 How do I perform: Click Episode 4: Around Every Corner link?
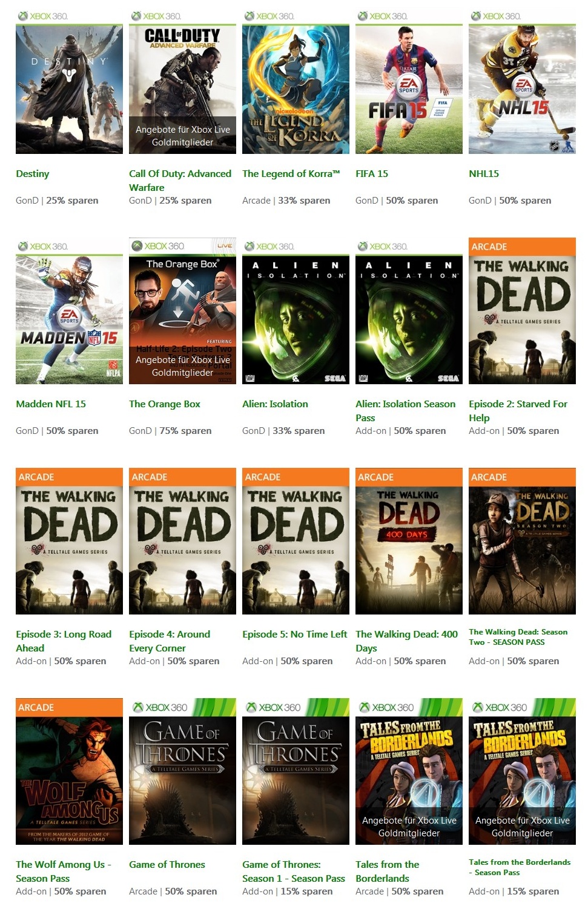pyautogui.click(x=170, y=641)
